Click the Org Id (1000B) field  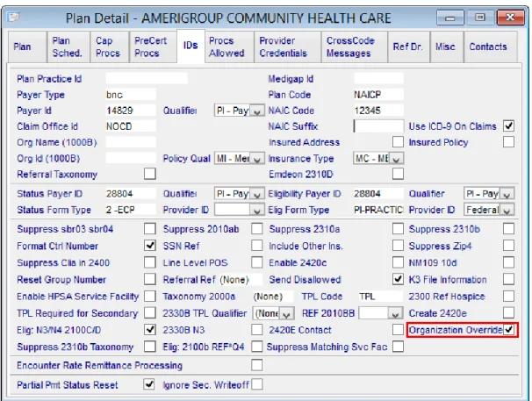131,158
